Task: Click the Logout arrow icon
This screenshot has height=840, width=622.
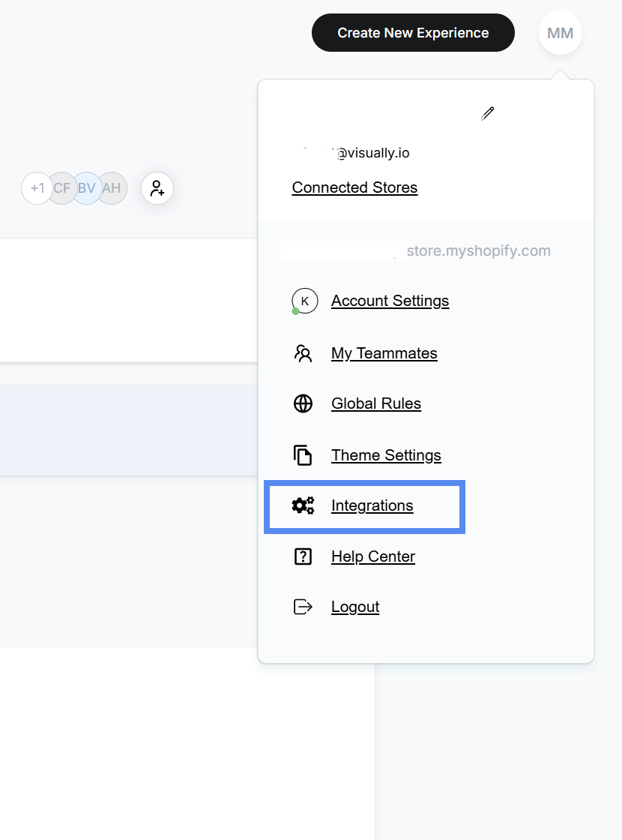Action: (303, 606)
